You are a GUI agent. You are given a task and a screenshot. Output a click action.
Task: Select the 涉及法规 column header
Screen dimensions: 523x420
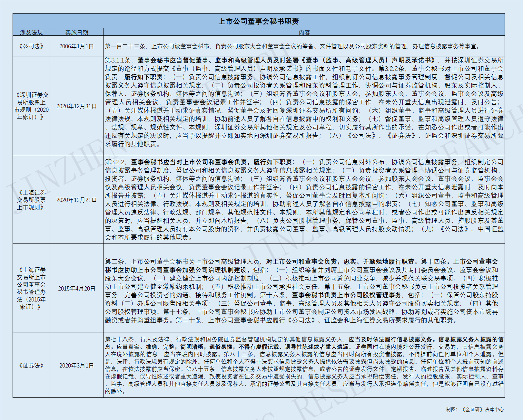[31, 32]
